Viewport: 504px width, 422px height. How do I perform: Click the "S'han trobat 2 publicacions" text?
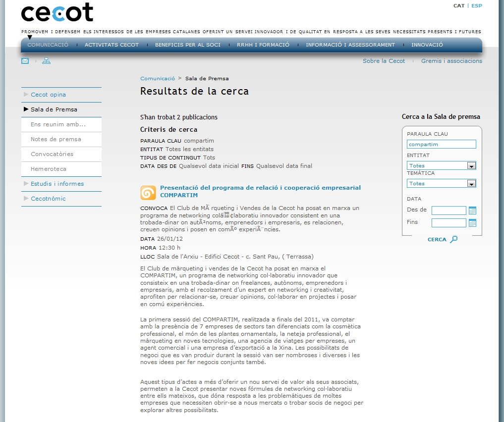point(179,117)
